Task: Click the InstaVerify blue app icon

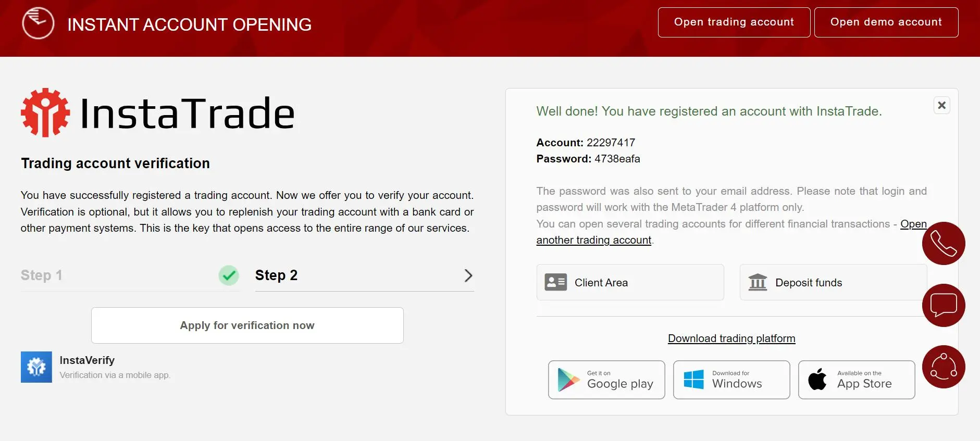Action: pos(36,367)
